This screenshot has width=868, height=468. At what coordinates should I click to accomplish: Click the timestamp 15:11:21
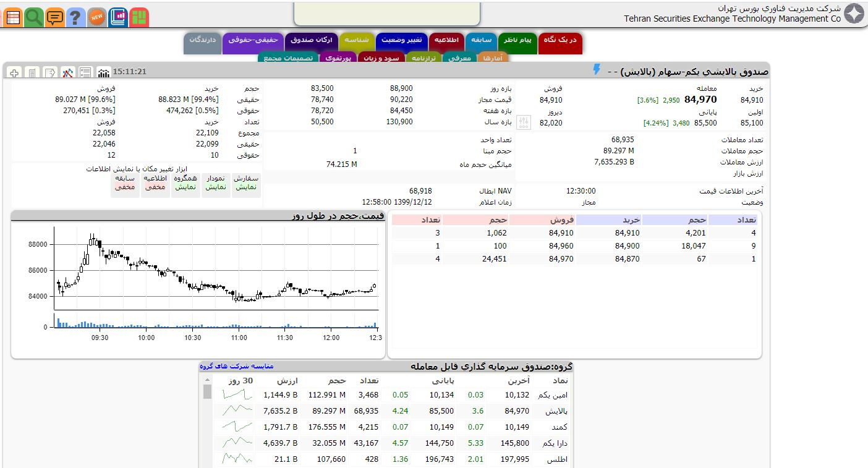129,72
